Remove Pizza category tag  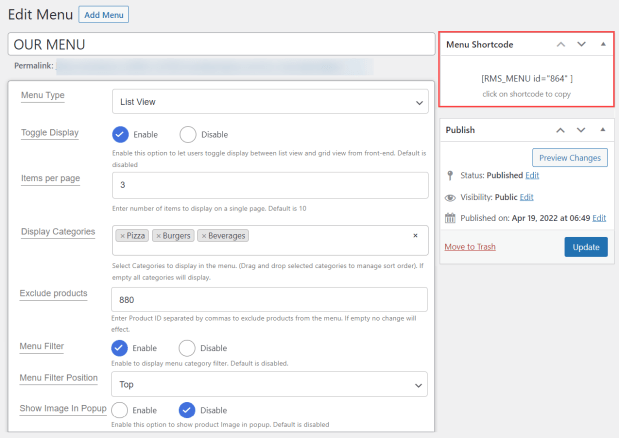(122, 236)
